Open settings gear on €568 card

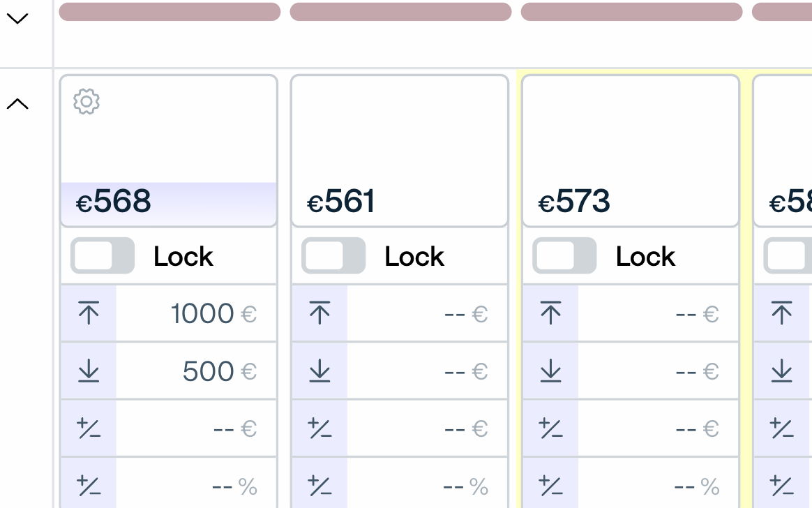coord(87,101)
